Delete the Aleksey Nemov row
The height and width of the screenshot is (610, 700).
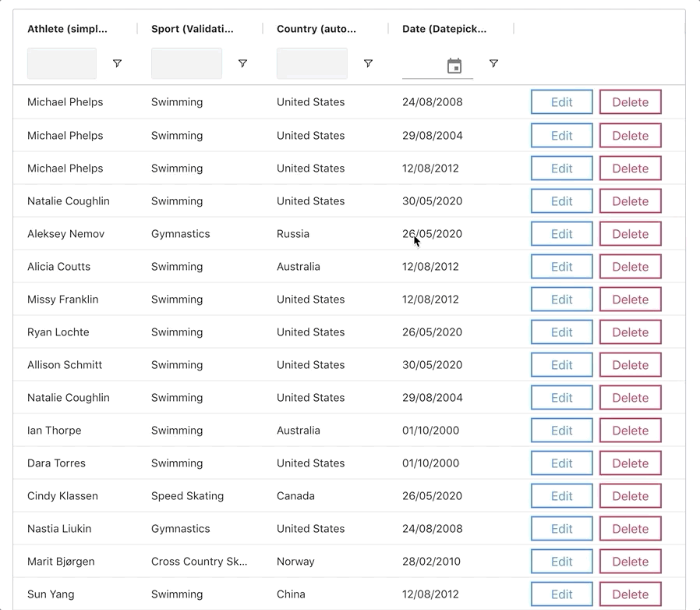pyautogui.click(x=631, y=234)
